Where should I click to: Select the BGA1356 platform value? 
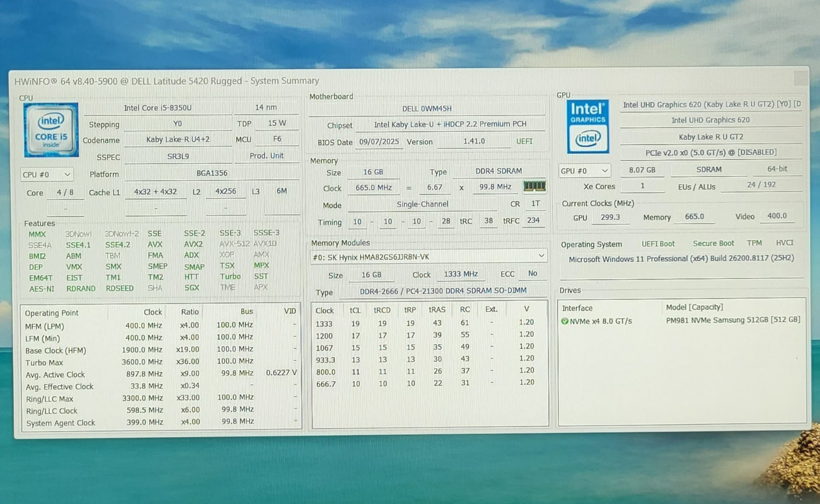click(212, 173)
